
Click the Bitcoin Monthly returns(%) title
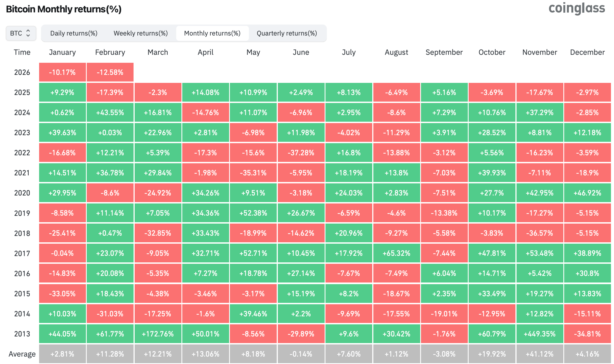64,9
